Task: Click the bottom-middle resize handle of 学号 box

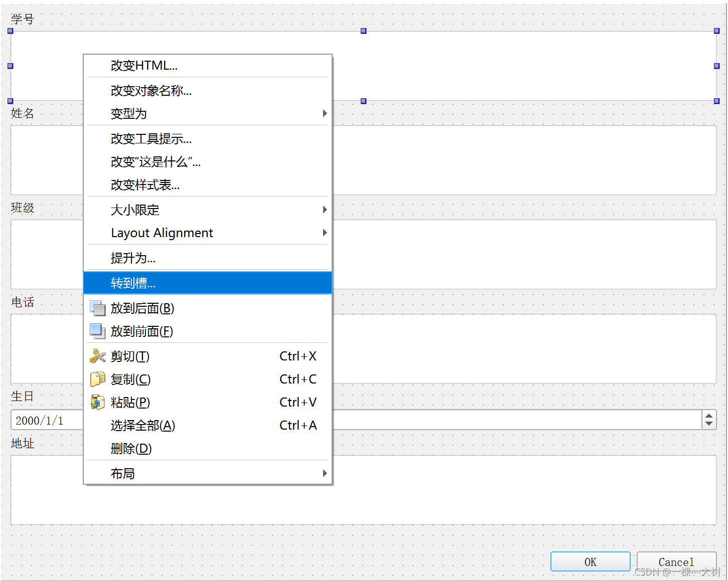Action: click(364, 101)
